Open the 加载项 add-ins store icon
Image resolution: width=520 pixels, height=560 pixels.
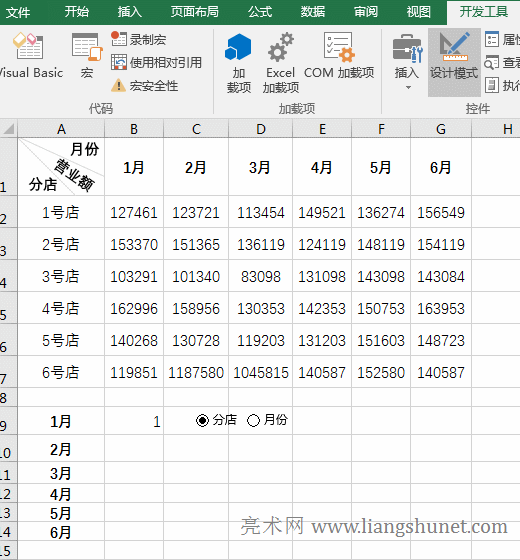pos(239,62)
